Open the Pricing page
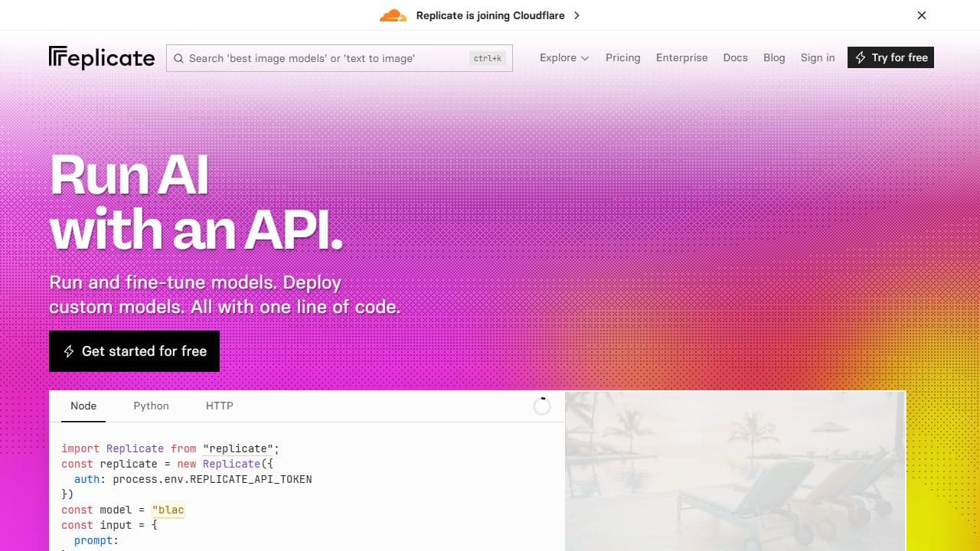The image size is (980, 551). pyautogui.click(x=622, y=57)
